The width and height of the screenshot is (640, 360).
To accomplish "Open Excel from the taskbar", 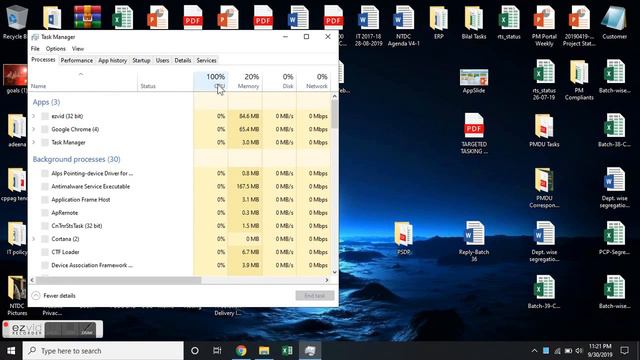I will point(287,351).
